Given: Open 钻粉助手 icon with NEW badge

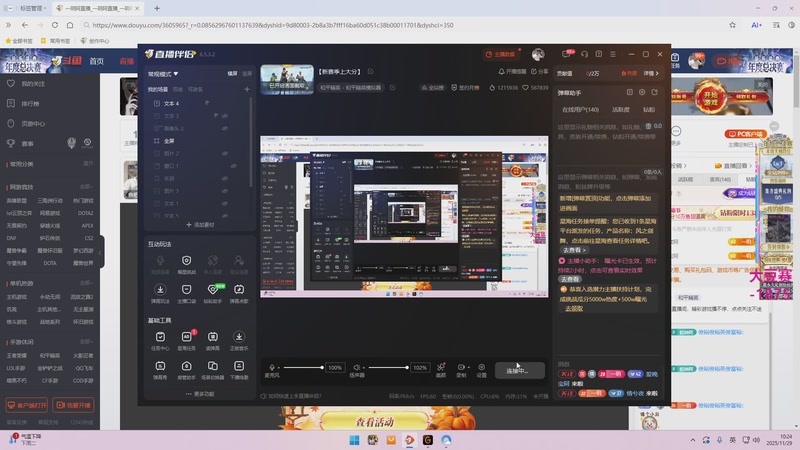Looking at the screenshot, I should [213, 293].
